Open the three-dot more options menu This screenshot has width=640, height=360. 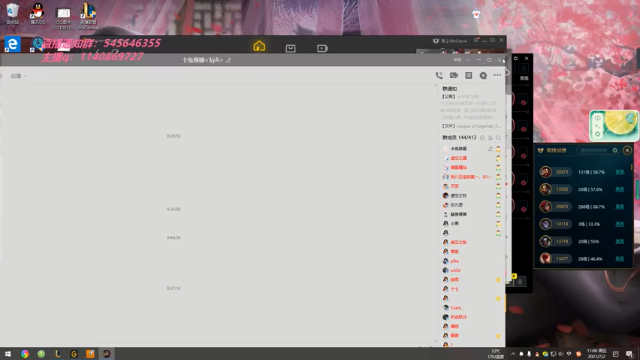(x=497, y=75)
